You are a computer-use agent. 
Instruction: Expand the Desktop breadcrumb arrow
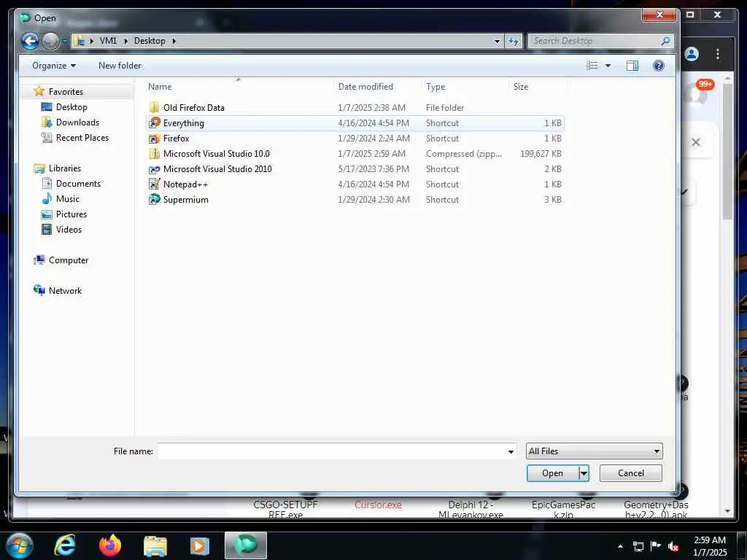click(174, 41)
